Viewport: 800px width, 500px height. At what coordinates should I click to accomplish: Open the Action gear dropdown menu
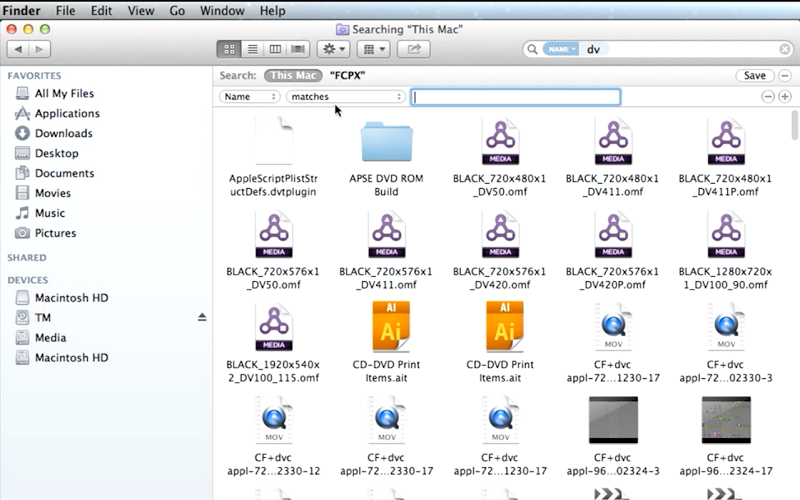333,49
